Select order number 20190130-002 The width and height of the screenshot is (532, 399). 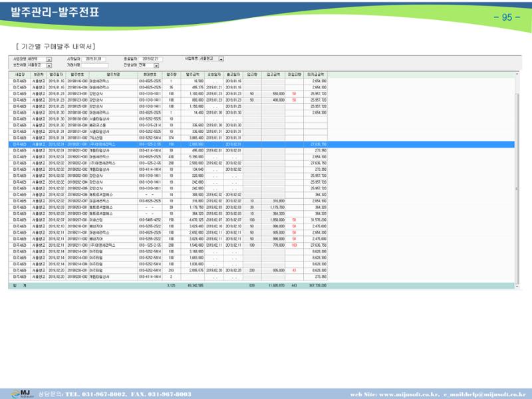point(77,112)
